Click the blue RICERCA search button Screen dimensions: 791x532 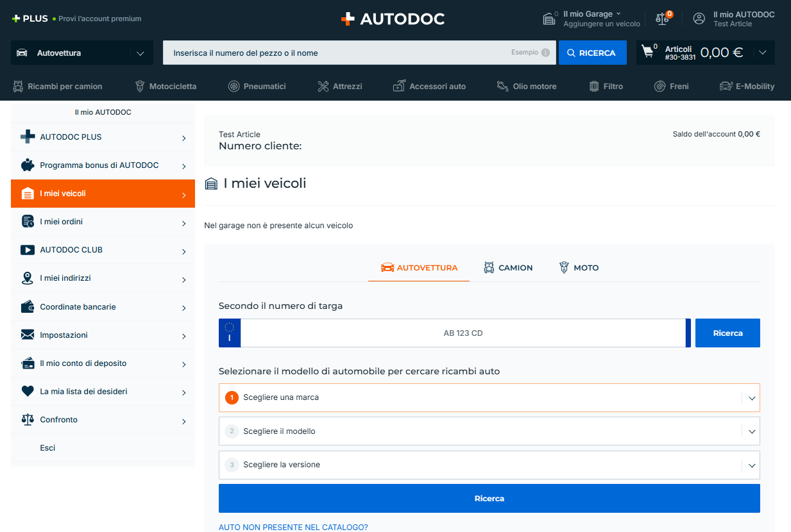tap(592, 53)
